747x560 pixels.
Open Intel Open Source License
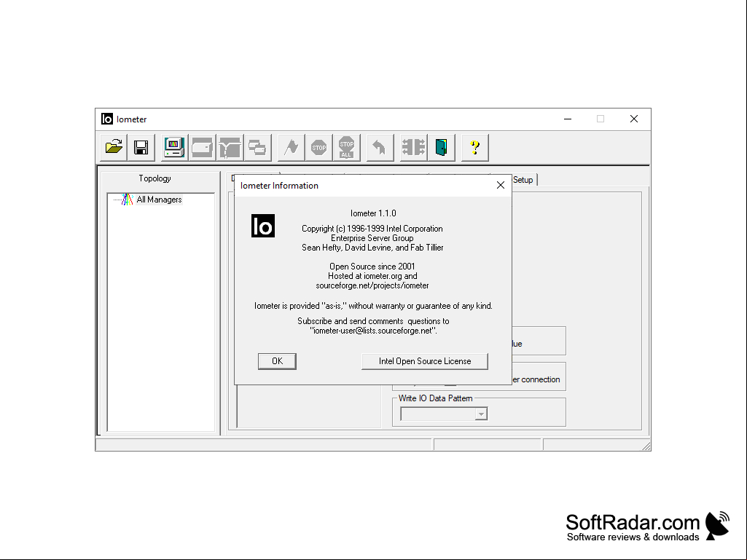click(x=424, y=361)
